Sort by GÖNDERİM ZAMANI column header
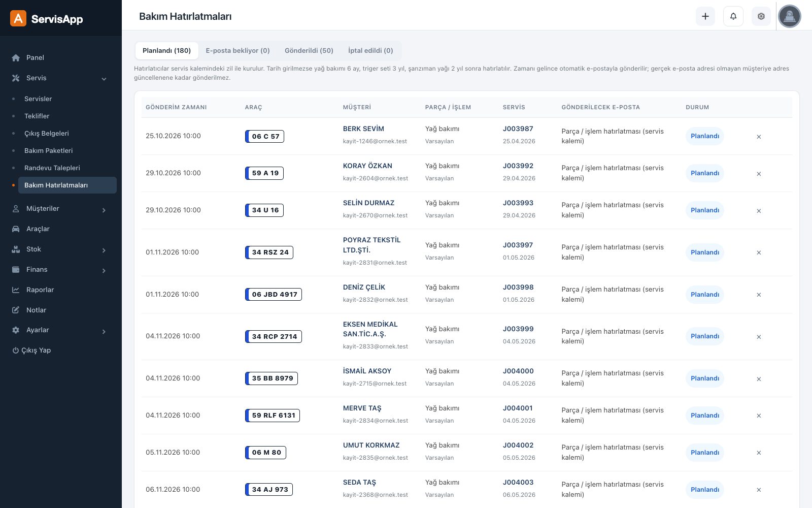Screen dimensions: 812x508 coord(176,107)
